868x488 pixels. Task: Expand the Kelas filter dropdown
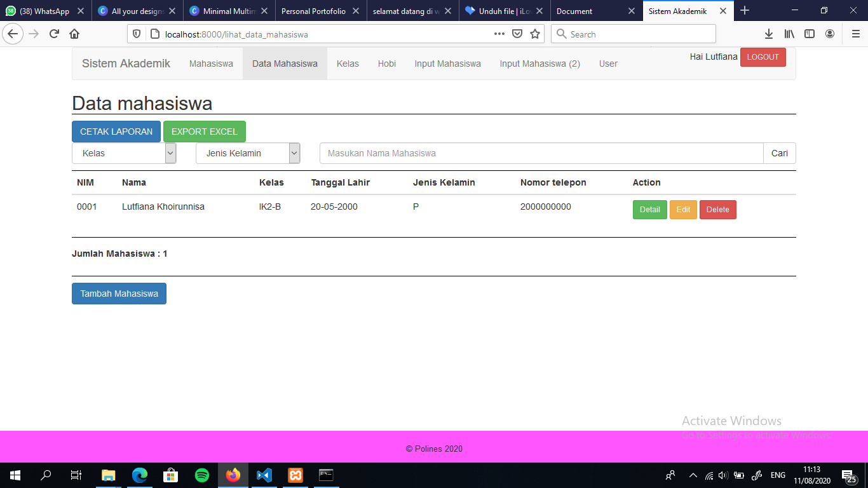pyautogui.click(x=124, y=153)
